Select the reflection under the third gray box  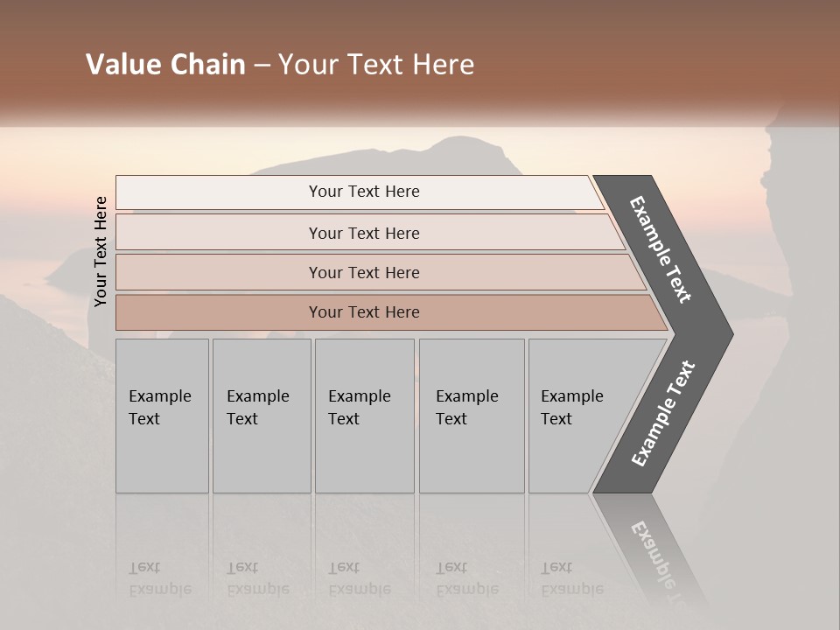tap(365, 552)
